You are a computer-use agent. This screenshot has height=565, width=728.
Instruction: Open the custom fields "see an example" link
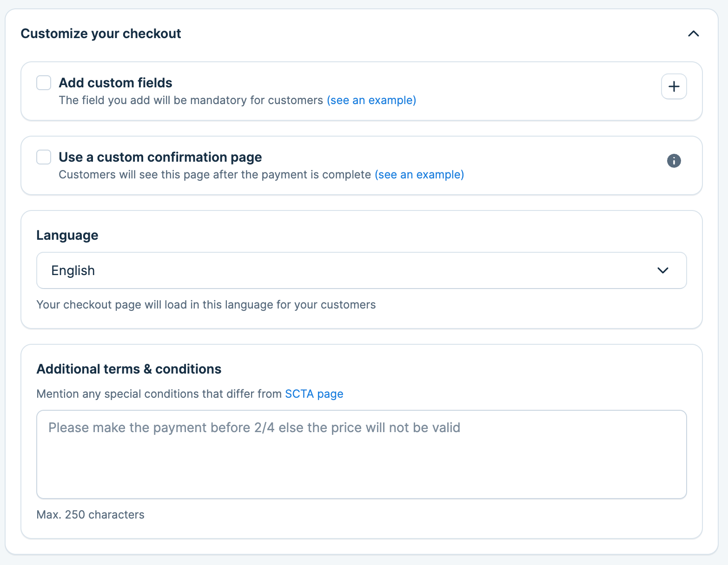point(371,100)
